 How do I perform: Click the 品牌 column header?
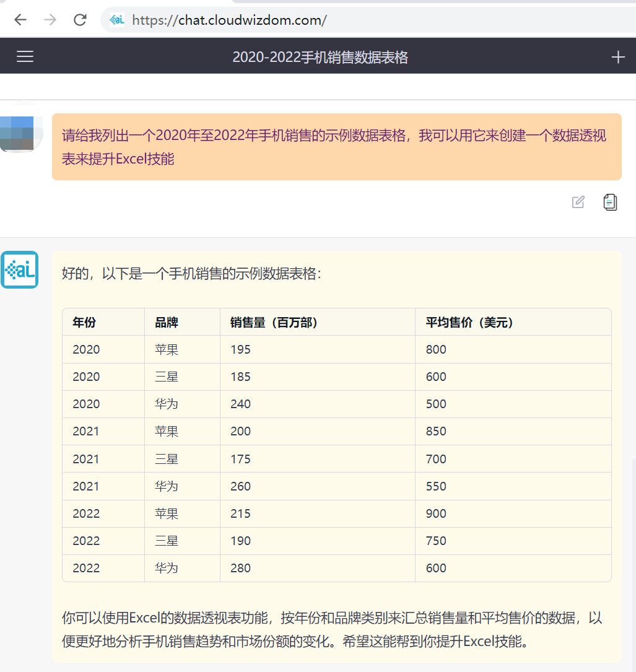pyautogui.click(x=182, y=322)
